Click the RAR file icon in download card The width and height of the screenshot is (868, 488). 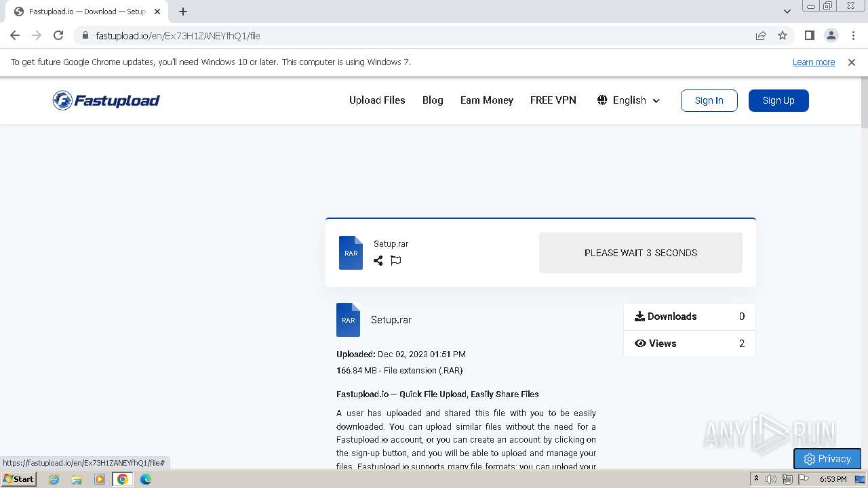click(x=351, y=253)
